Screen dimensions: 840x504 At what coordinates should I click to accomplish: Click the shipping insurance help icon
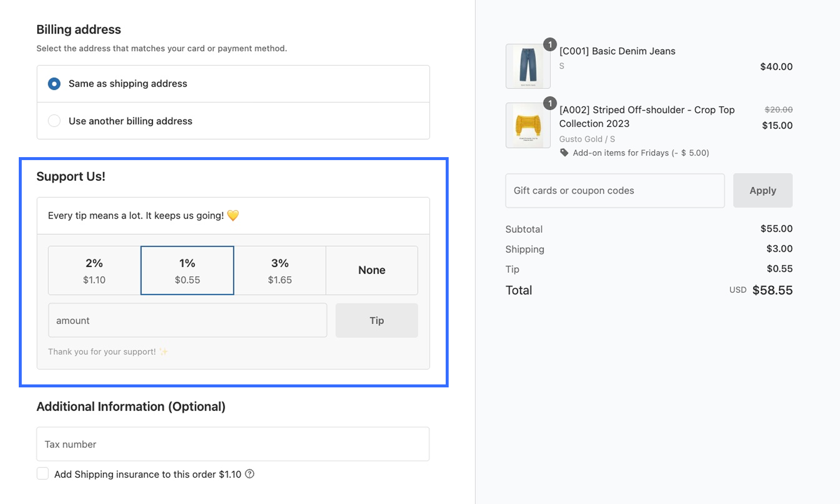(x=250, y=474)
